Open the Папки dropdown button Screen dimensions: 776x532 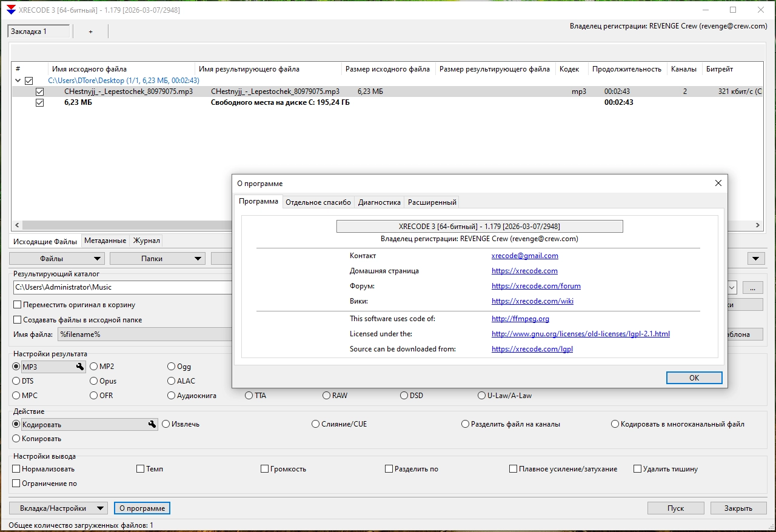click(x=157, y=259)
